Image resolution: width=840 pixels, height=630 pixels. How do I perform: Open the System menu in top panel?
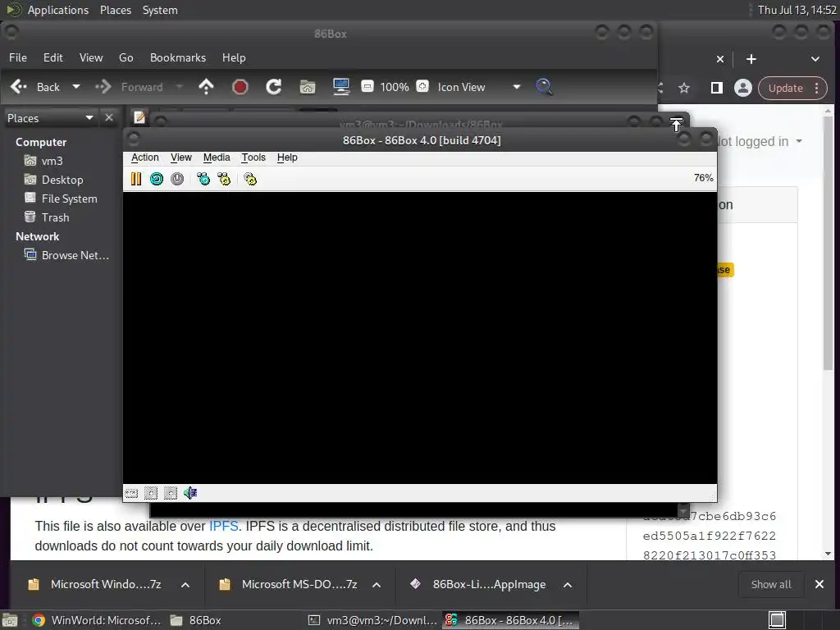pyautogui.click(x=160, y=10)
